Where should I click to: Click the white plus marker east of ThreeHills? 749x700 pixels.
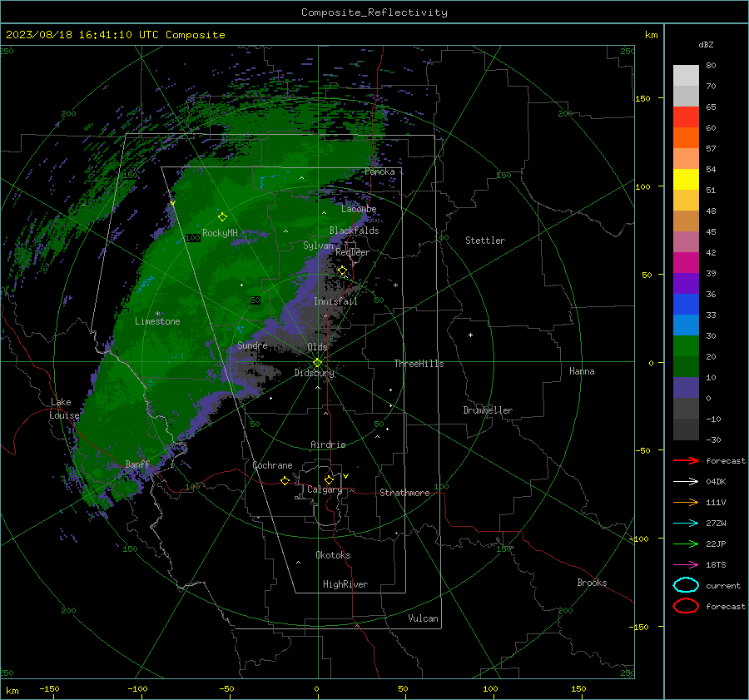(470, 335)
